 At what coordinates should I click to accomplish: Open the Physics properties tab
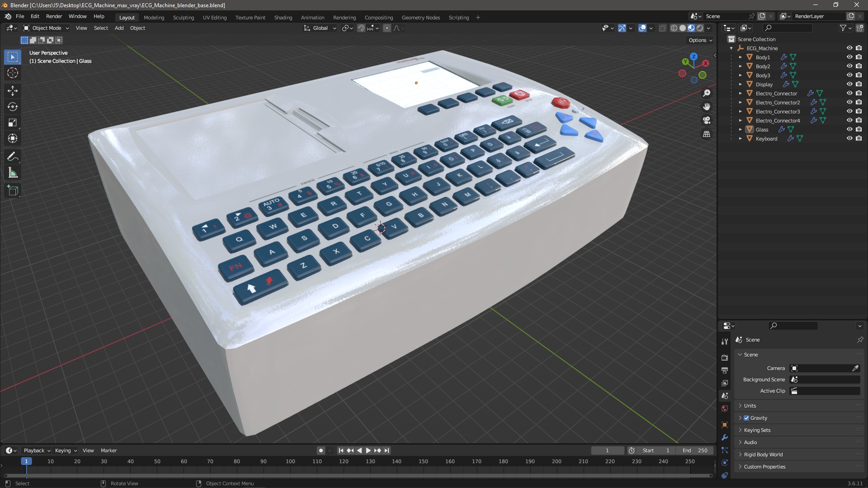pos(725,463)
